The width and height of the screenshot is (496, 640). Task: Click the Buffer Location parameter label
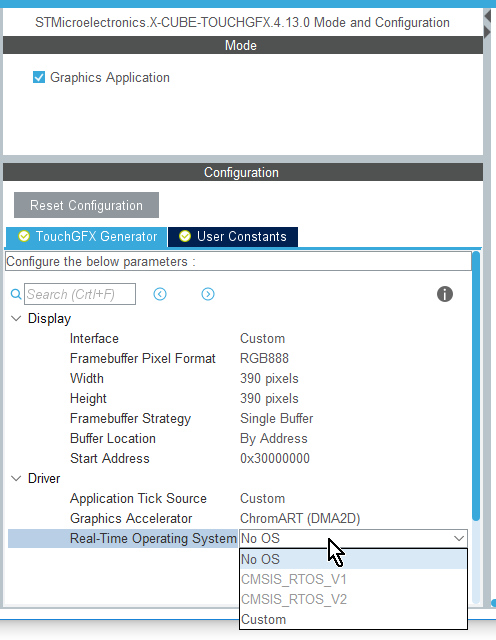click(113, 438)
